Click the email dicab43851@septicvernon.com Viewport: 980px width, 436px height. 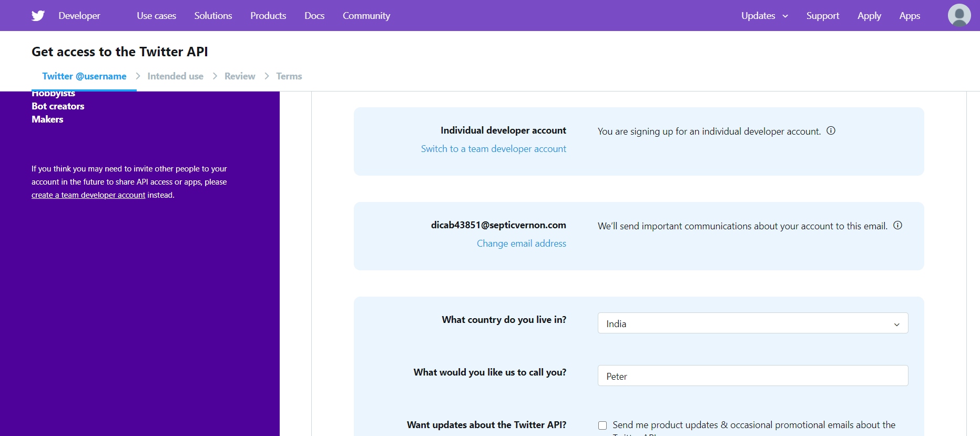(x=498, y=225)
